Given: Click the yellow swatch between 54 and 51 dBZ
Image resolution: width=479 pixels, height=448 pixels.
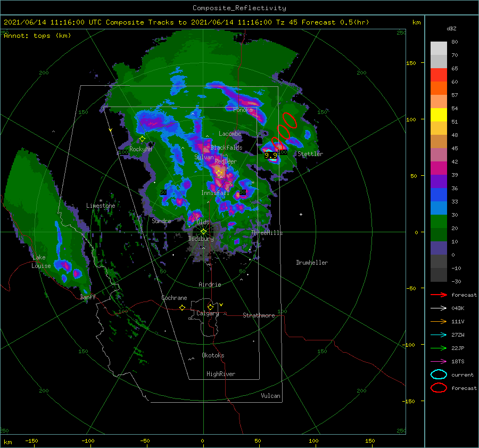Looking at the screenshot, I should [439, 115].
